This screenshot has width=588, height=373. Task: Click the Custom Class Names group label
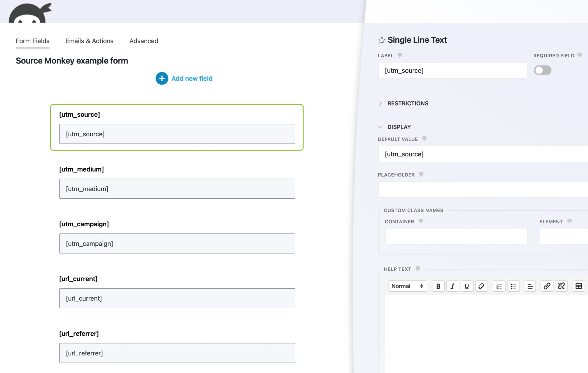(413, 210)
